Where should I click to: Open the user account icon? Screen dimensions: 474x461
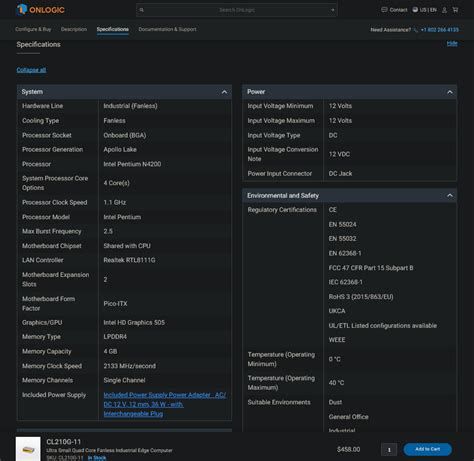[444, 10]
